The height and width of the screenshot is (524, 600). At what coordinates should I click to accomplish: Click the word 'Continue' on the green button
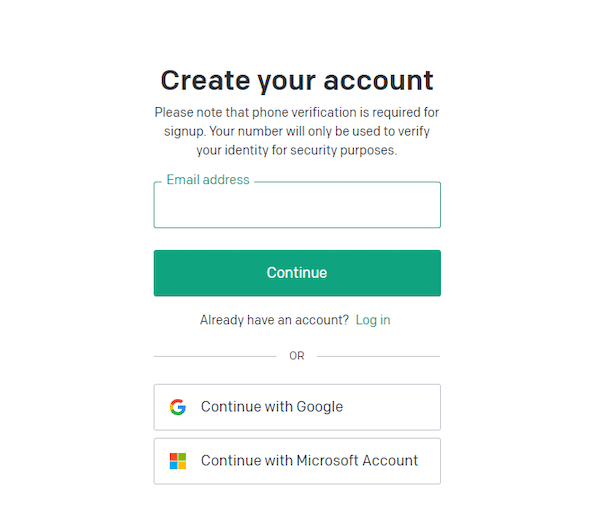coord(297,273)
